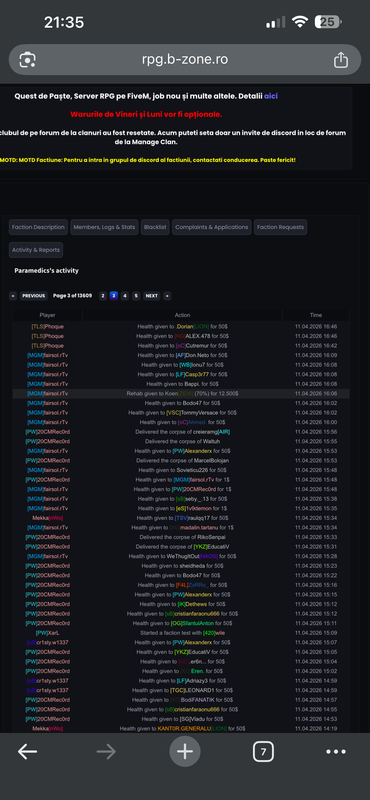Open player .Dorian[LION] in first row
370x800 pixels.
pyautogui.click(x=192, y=327)
